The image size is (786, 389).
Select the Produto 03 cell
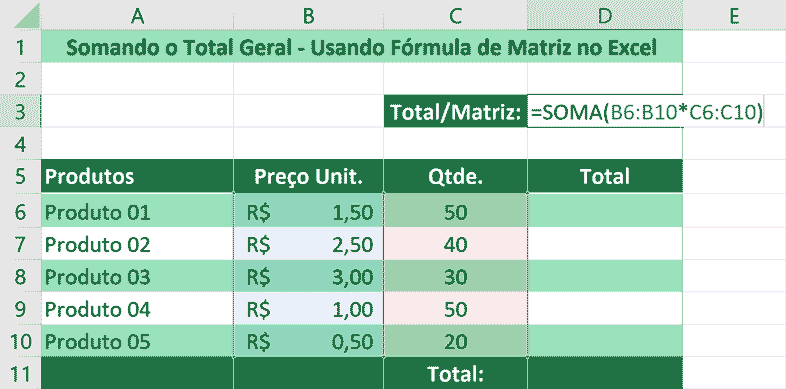tap(137, 276)
